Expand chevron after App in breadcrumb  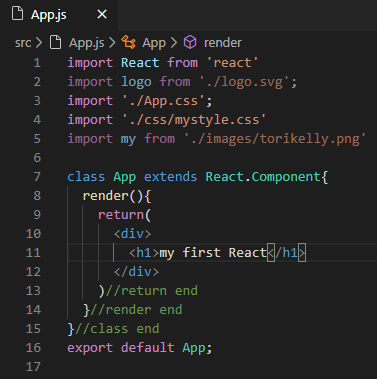(x=173, y=43)
